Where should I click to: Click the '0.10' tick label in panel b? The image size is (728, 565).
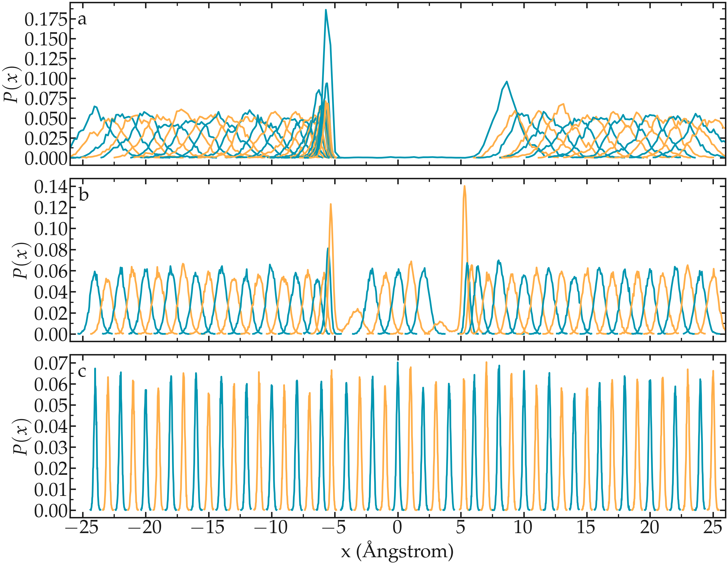coord(51,229)
